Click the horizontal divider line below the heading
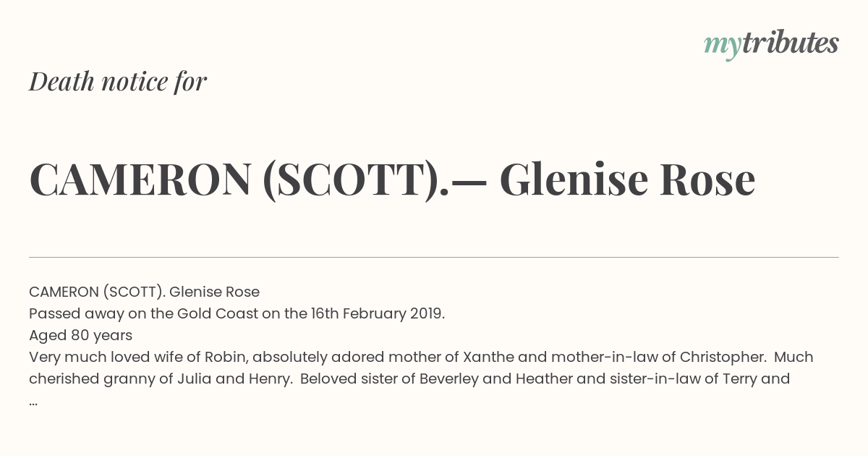 (x=434, y=257)
